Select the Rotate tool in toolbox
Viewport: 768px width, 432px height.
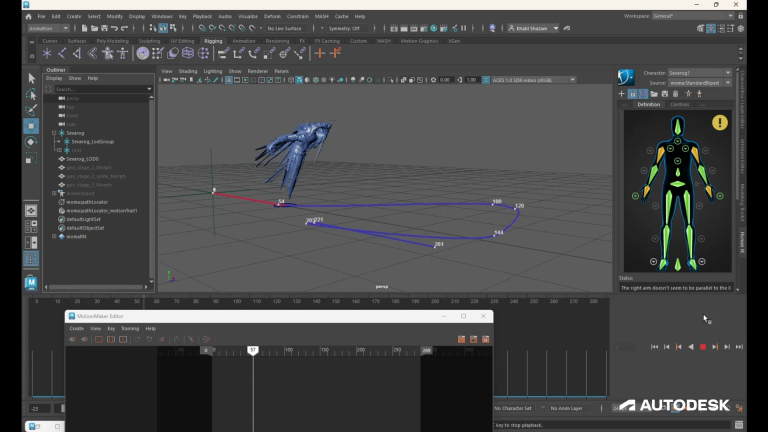click(x=31, y=142)
